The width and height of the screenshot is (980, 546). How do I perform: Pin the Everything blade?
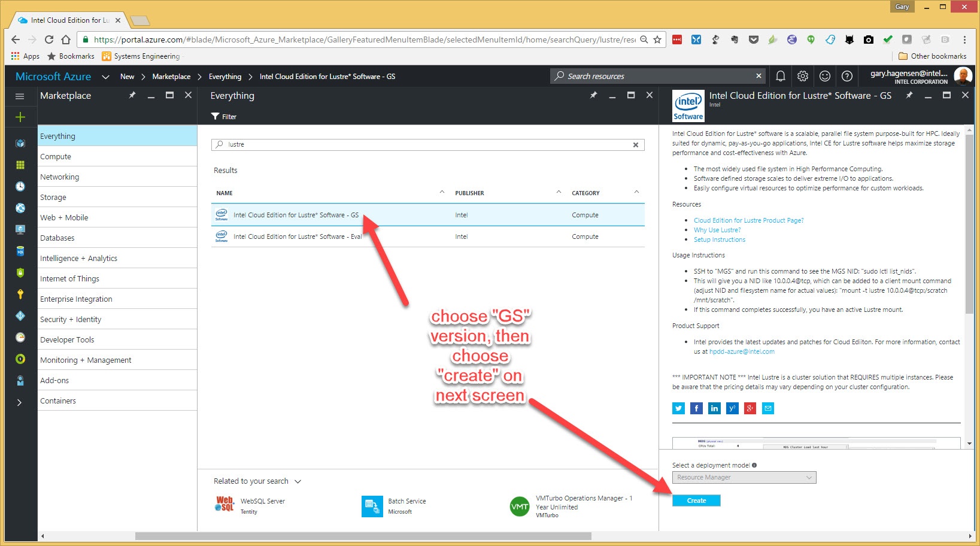(x=593, y=95)
